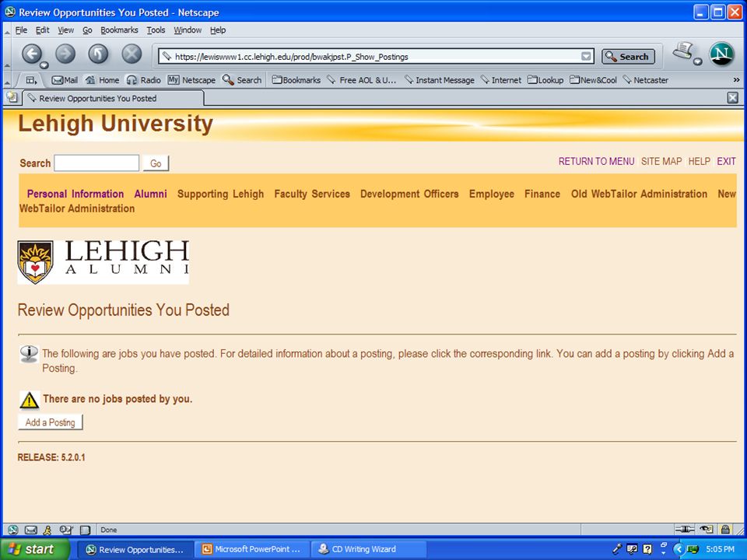Open the Go menu

pyautogui.click(x=87, y=30)
